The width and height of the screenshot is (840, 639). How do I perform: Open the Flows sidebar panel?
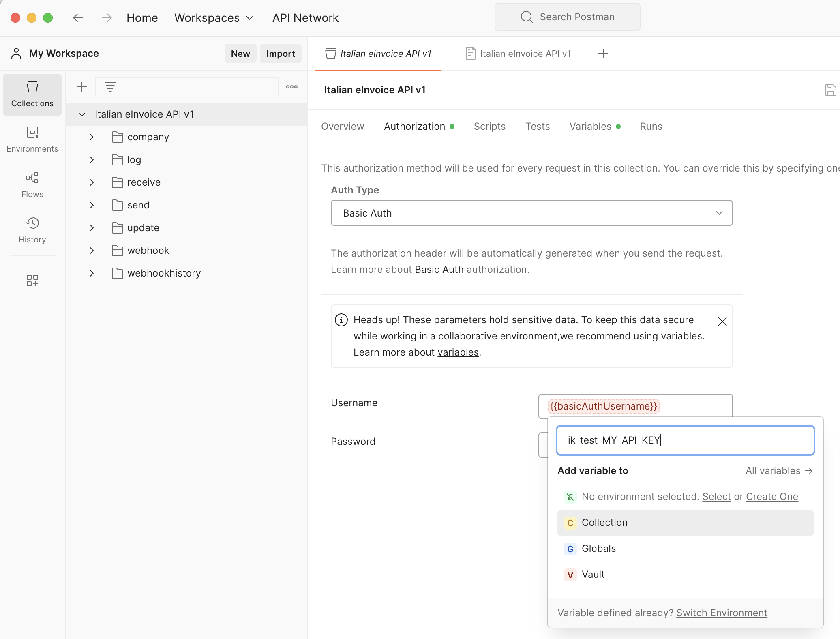(x=32, y=185)
